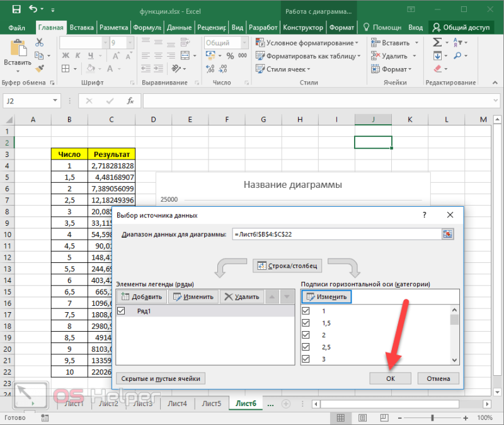The height and width of the screenshot is (425, 504).
Task: Click the insert function fx icon
Action: pyautogui.click(x=130, y=101)
